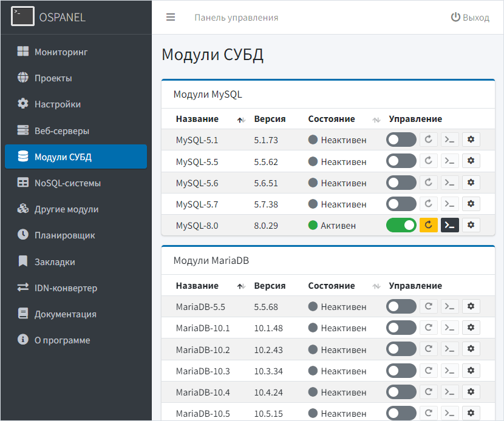Screen dimensions: 504x421
Task: Click restart icon for MySQL-5.7
Action: tap(429, 204)
